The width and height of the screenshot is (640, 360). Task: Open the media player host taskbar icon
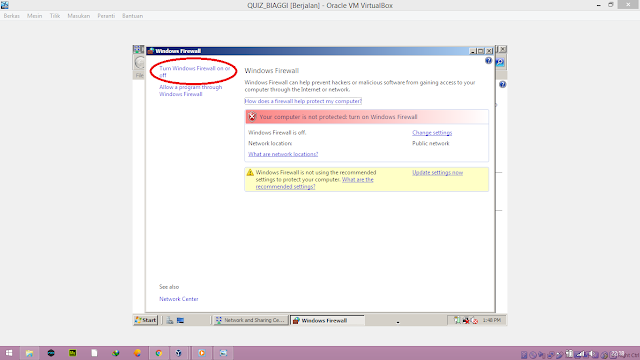pyautogui.click(x=202, y=353)
